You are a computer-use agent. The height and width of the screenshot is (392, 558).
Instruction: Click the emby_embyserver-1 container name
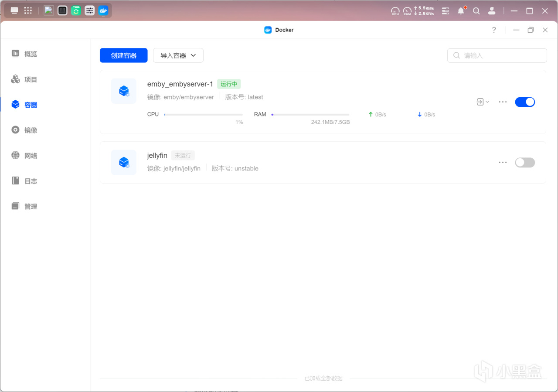tap(180, 84)
